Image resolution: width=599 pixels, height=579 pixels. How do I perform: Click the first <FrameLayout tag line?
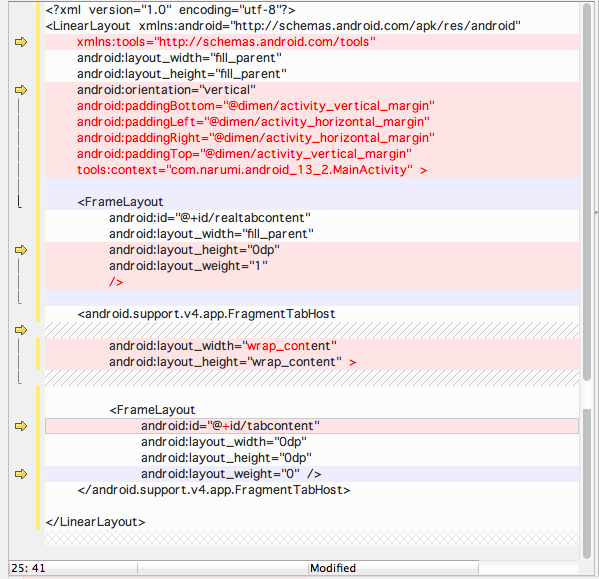120,202
